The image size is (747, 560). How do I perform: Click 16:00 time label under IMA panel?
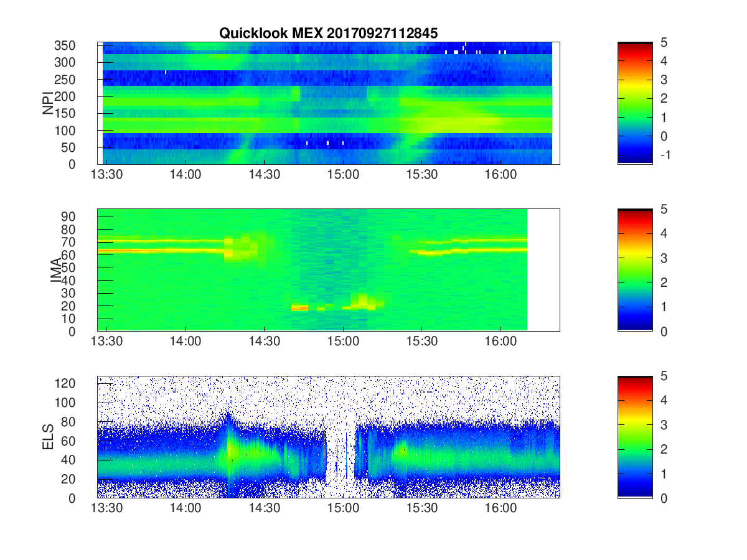[x=500, y=342]
